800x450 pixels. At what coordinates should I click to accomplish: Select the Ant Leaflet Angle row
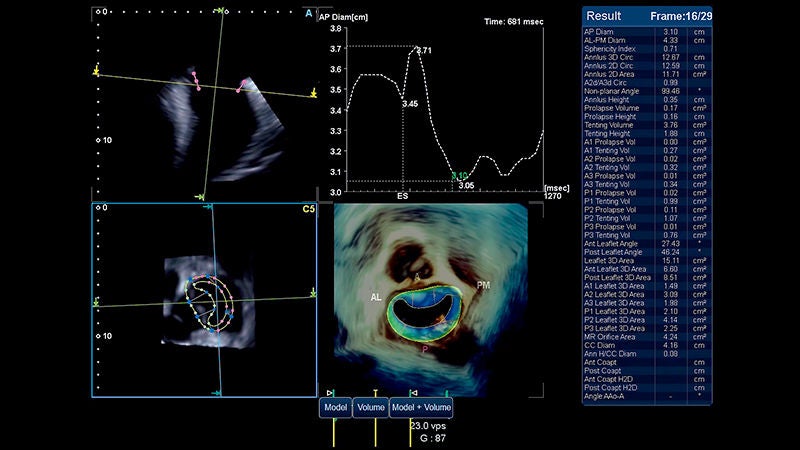click(647, 243)
